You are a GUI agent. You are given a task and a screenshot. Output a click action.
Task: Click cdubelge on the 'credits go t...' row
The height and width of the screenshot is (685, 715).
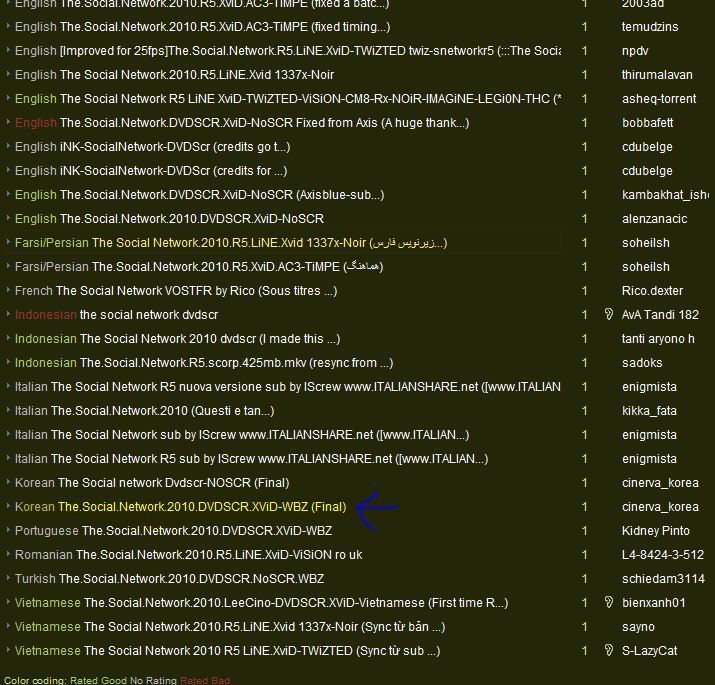click(647, 147)
